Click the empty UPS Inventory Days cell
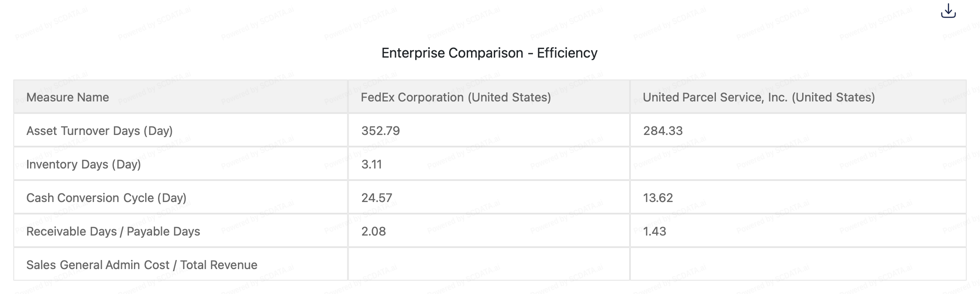This screenshot has width=980, height=294. pos(797,164)
